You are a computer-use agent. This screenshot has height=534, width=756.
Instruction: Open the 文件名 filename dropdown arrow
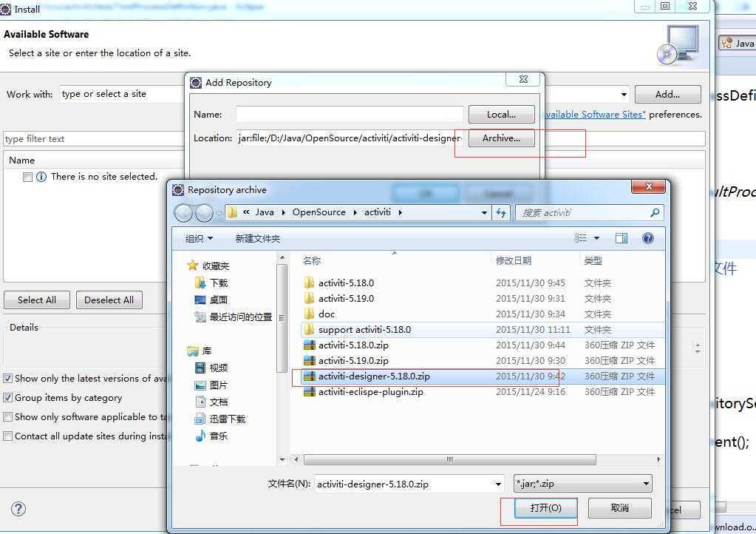click(x=498, y=484)
